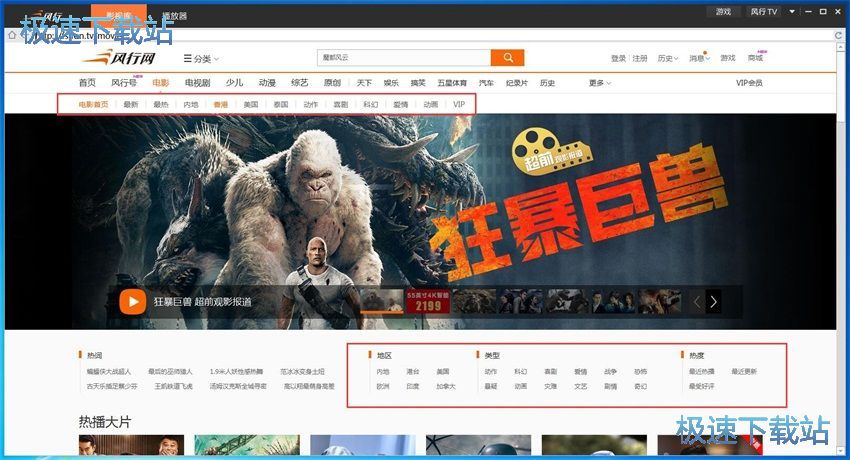The image size is (850, 460).
Task: Click the 登录 login link
Action: coord(618,58)
